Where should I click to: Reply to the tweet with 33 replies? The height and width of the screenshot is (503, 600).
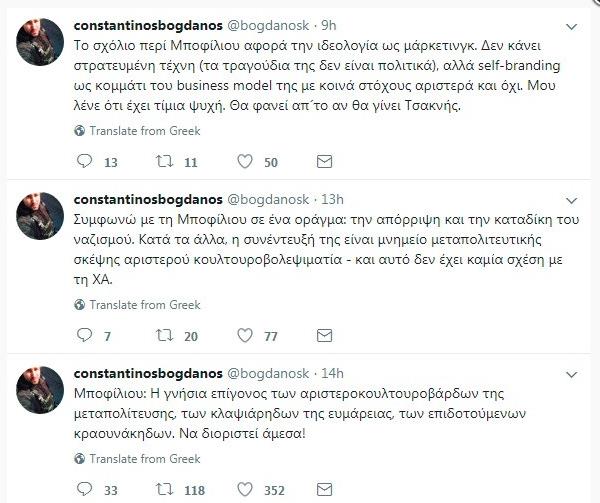point(83,490)
